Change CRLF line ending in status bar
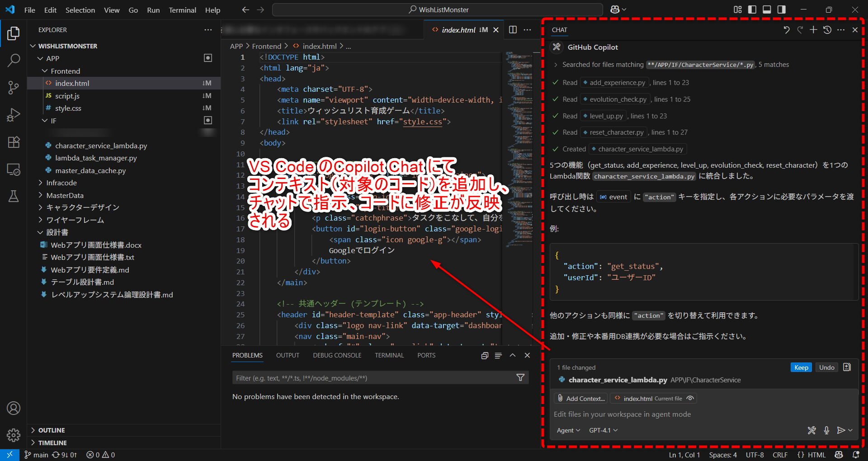The height and width of the screenshot is (461, 868). [x=780, y=455]
